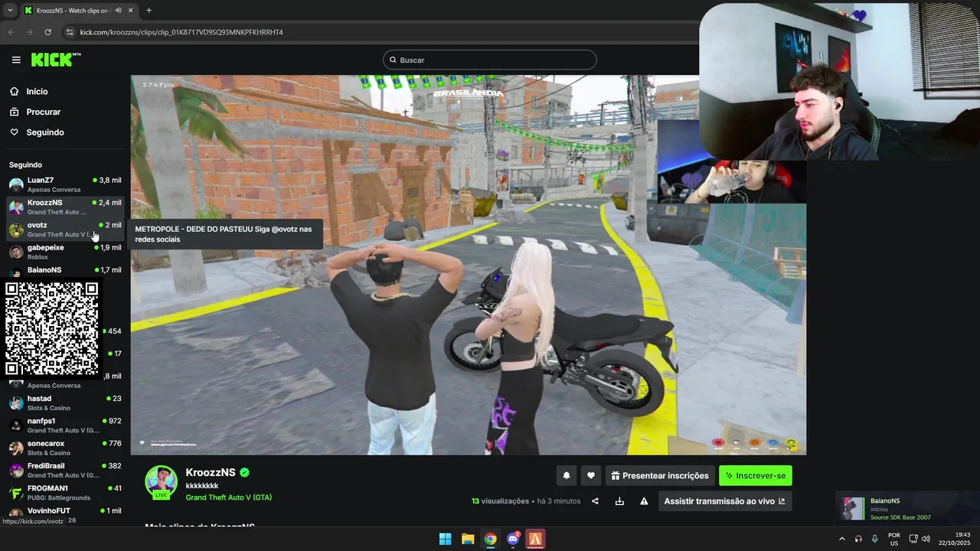980x551 pixels.
Task: Open a new browser tab
Action: pyautogui.click(x=149, y=11)
